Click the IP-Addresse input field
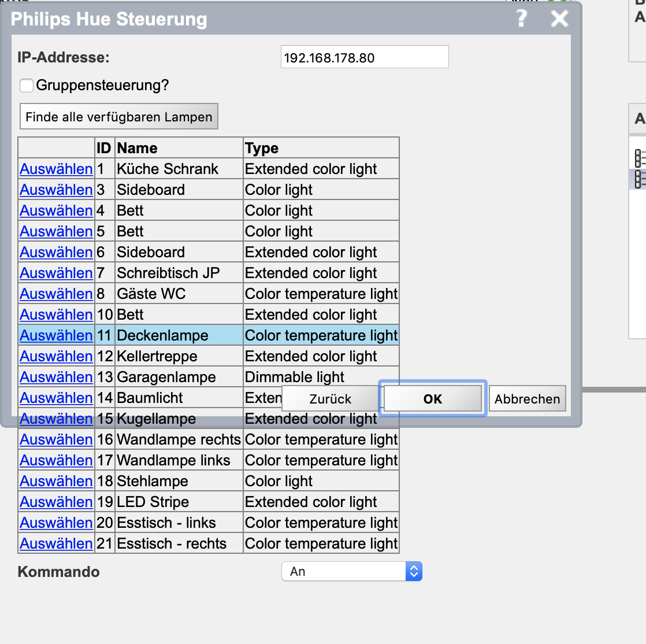This screenshot has height=644, width=646. pyautogui.click(x=364, y=57)
